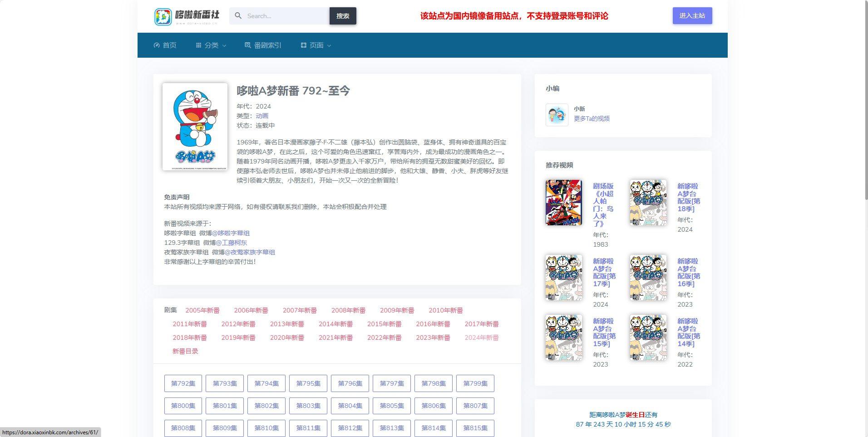Screen dimensions: 868x437
Task: Open the 剧场版《小超人帕门》 thumbnail
Action: (x=563, y=203)
